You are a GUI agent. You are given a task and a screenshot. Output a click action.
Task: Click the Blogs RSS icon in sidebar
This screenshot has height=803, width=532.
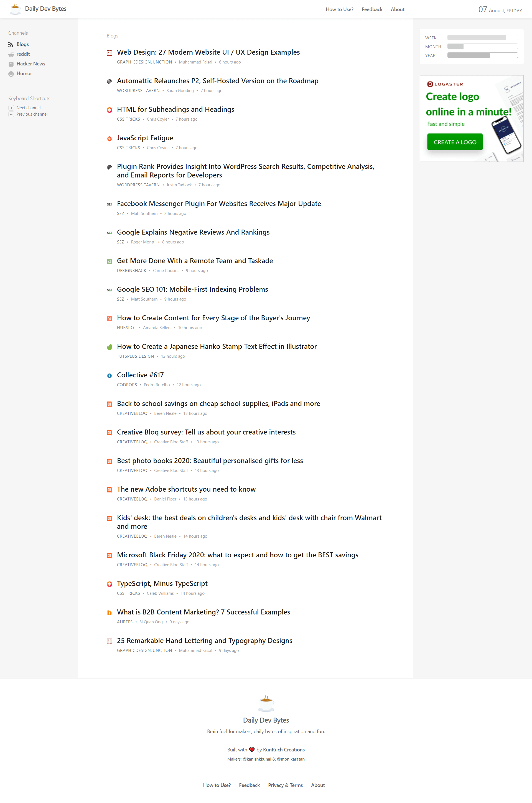(x=11, y=44)
